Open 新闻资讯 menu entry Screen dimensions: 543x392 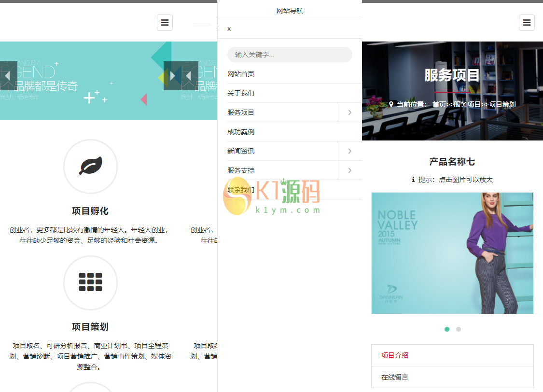pos(282,151)
